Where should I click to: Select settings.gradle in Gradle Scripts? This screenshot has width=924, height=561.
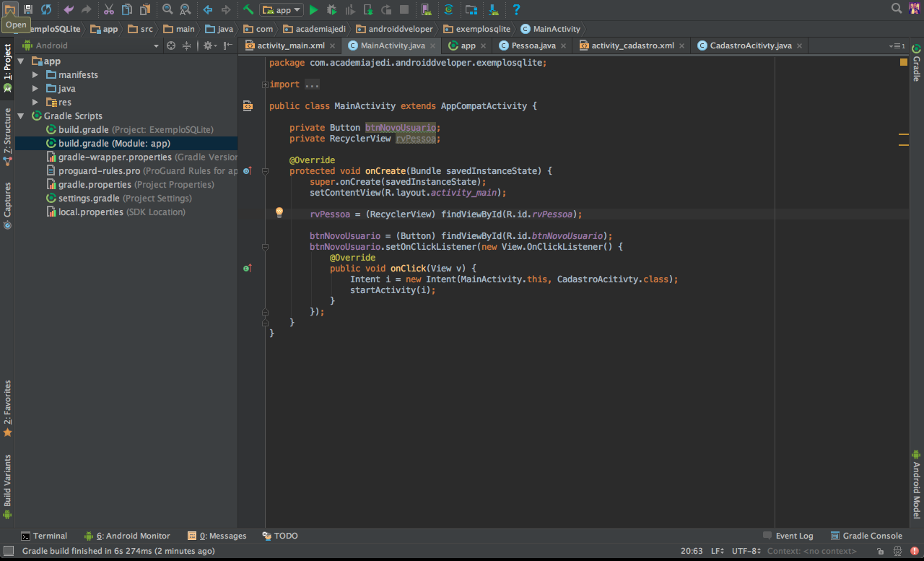click(89, 199)
